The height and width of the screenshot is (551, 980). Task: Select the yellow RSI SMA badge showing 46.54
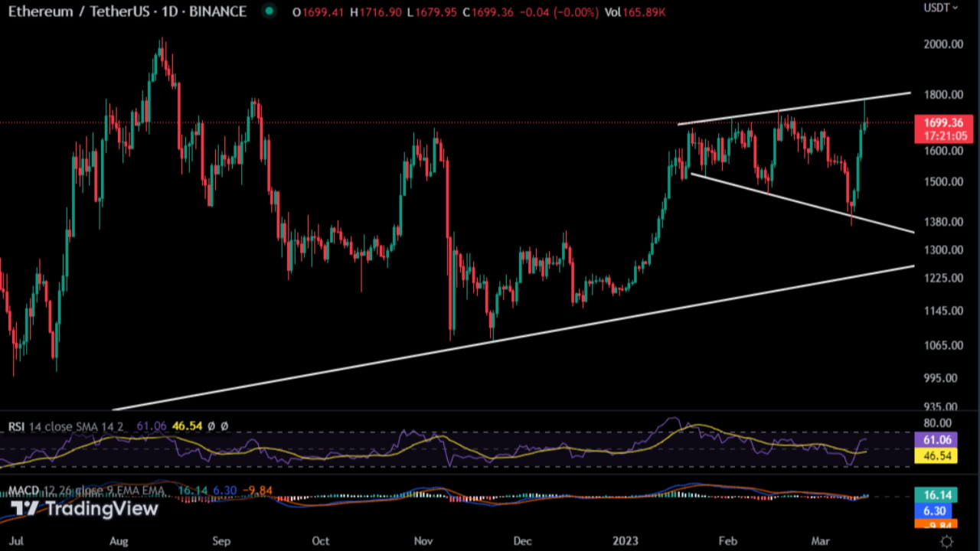(x=934, y=457)
